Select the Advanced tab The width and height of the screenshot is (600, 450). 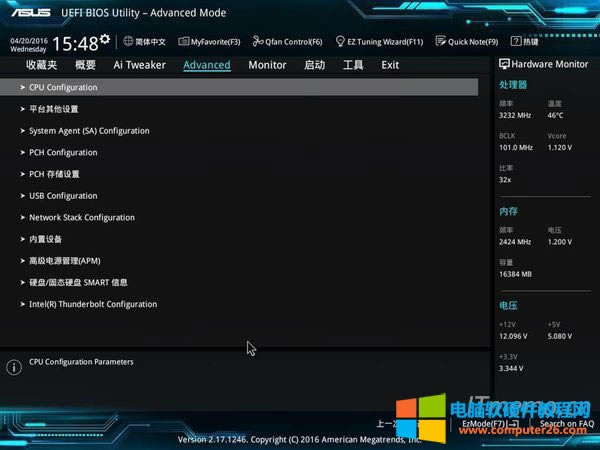click(x=207, y=65)
